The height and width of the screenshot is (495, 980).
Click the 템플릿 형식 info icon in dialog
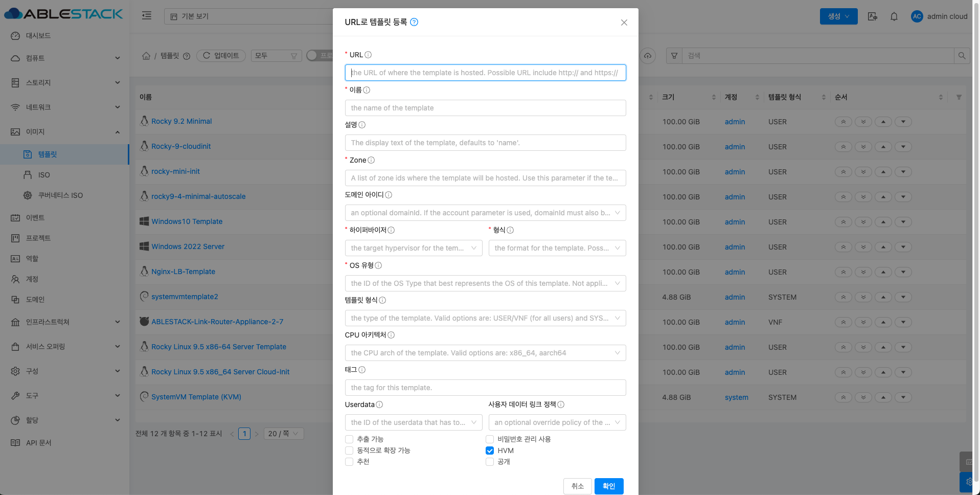tap(382, 300)
